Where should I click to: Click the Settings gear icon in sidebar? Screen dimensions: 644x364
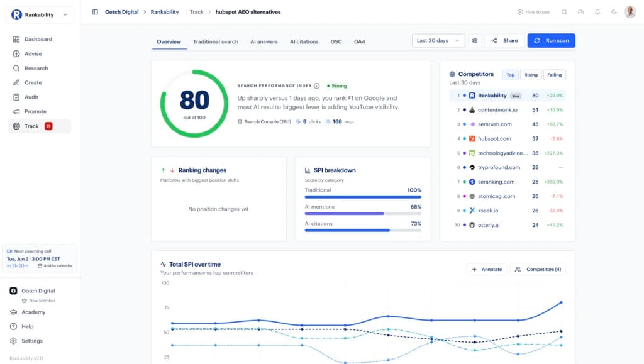[14, 341]
